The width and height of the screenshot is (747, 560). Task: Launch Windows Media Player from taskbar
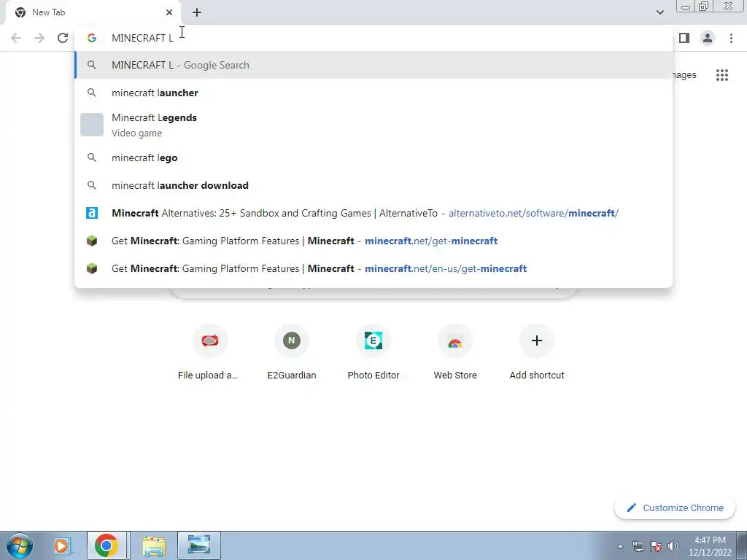pyautogui.click(x=62, y=545)
